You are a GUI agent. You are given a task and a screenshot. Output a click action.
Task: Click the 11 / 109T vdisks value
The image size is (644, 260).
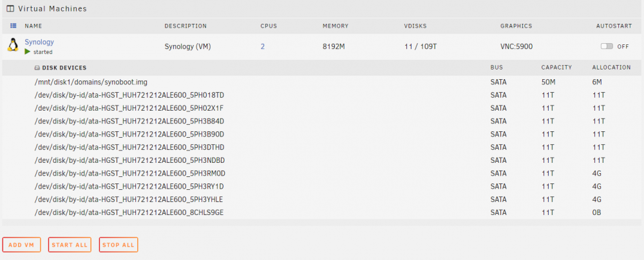click(x=420, y=46)
